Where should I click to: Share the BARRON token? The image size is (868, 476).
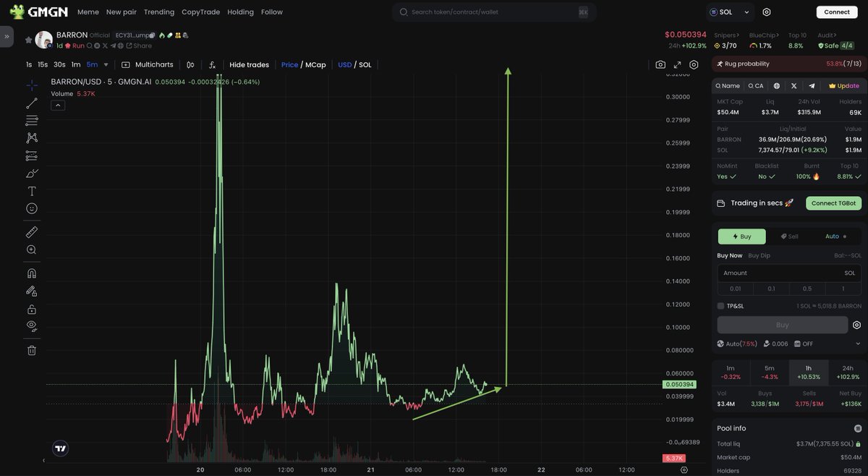pyautogui.click(x=139, y=46)
